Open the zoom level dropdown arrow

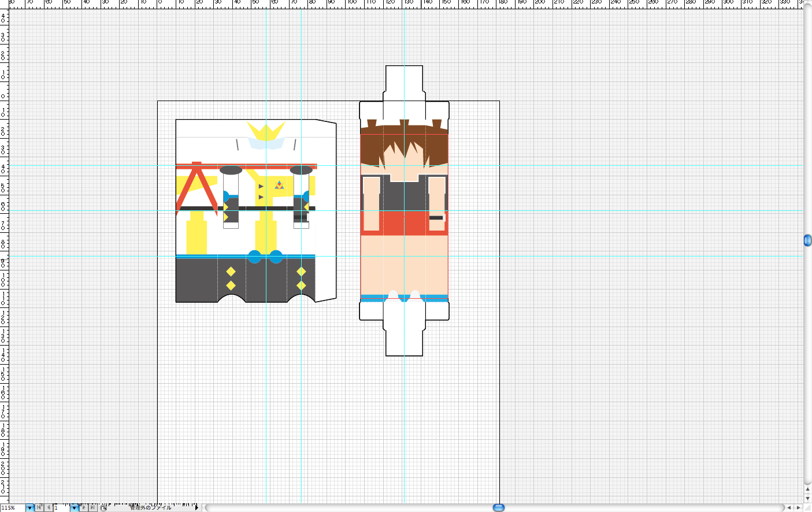[x=30, y=508]
